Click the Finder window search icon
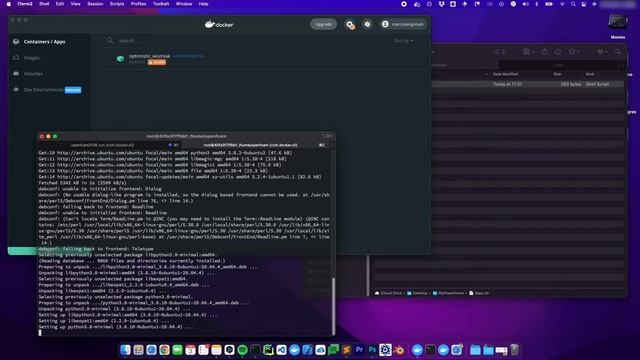The height and width of the screenshot is (360, 640). click(x=618, y=52)
